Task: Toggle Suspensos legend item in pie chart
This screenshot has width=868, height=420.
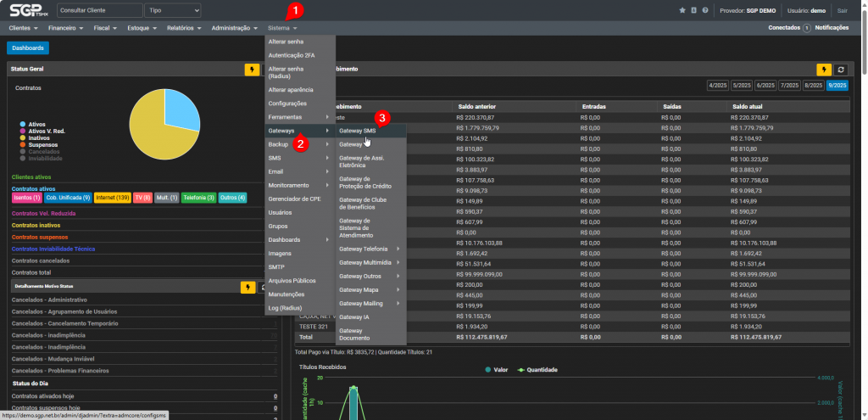Action: point(42,144)
